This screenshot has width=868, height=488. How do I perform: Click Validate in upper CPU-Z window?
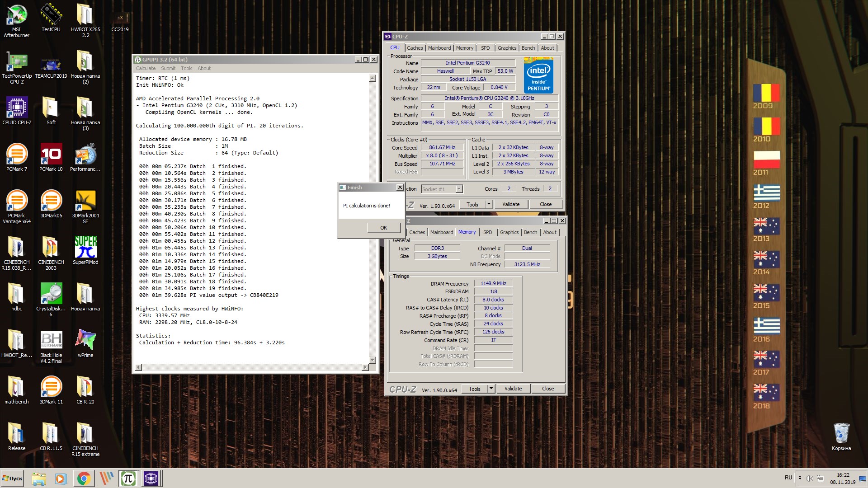(x=511, y=204)
